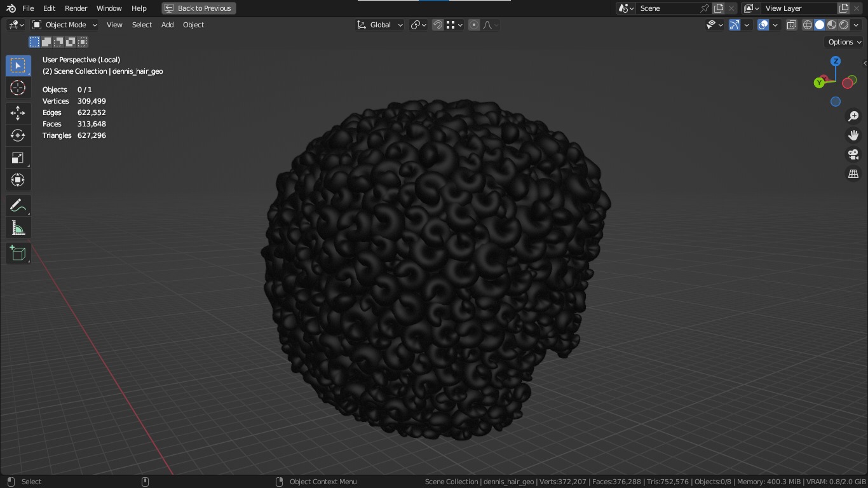Viewport: 868px width, 488px height.
Task: Click the Scene name field
Action: (667, 8)
